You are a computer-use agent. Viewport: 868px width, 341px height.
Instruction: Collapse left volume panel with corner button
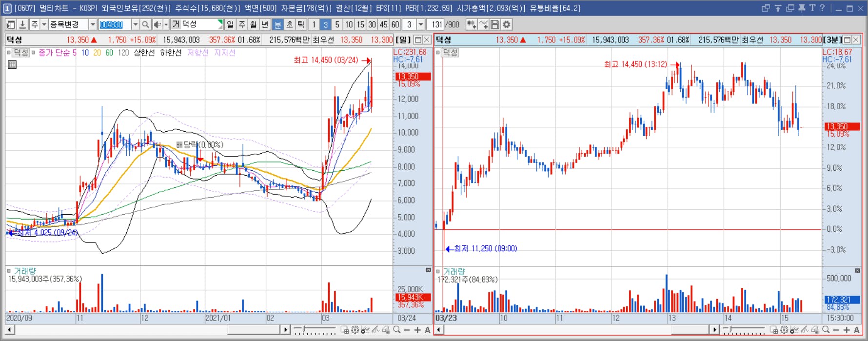click(x=429, y=270)
